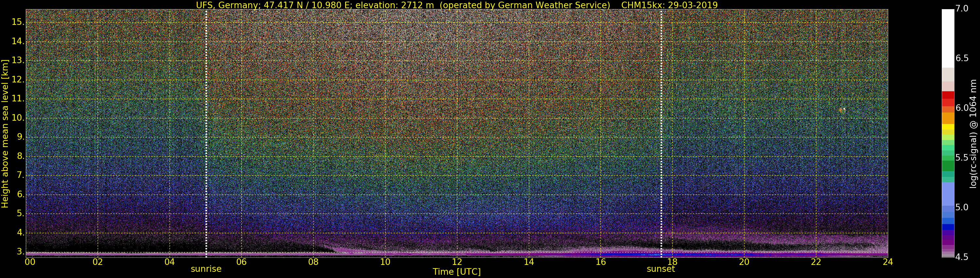This screenshot has height=278, width=980.
Task: Click the orange spot near 10 km at 23 UTC
Action: coord(842,110)
